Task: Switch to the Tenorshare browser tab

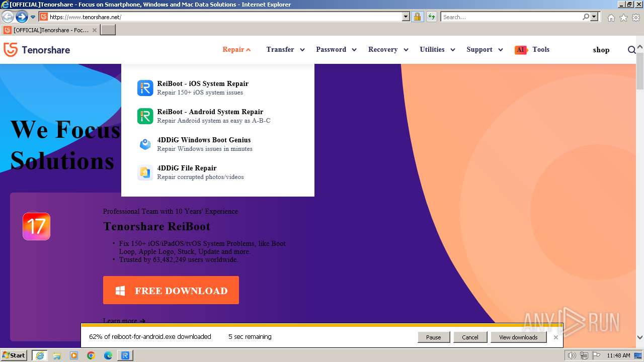Action: tap(50, 30)
